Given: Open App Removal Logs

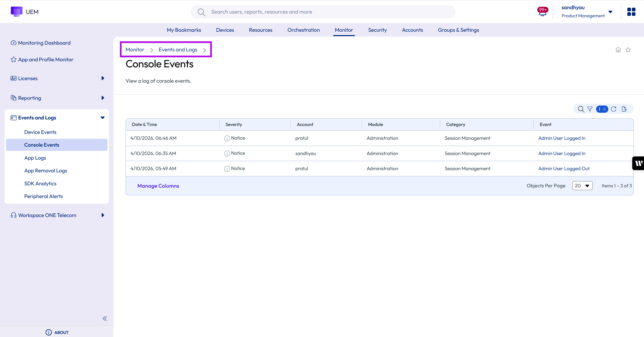Looking at the screenshot, I should (46, 171).
